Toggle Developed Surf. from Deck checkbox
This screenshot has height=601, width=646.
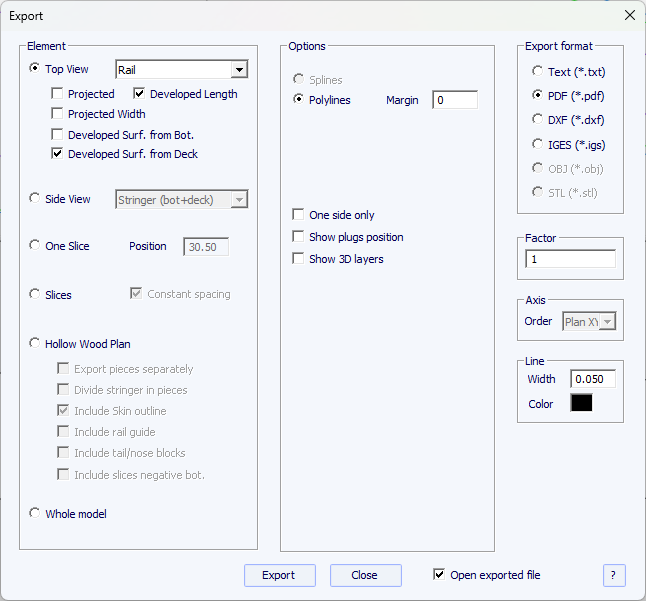point(58,154)
